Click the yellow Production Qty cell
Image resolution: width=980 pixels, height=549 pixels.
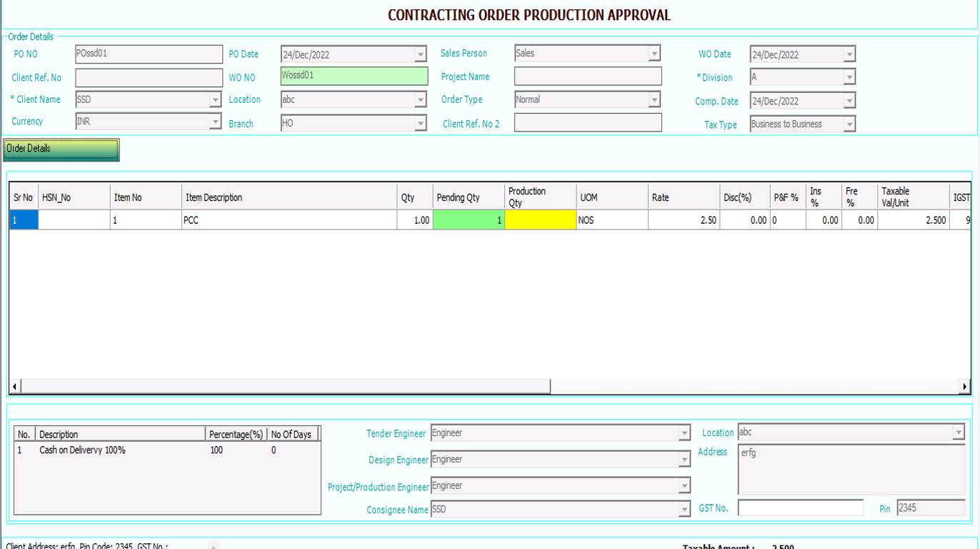(540, 220)
